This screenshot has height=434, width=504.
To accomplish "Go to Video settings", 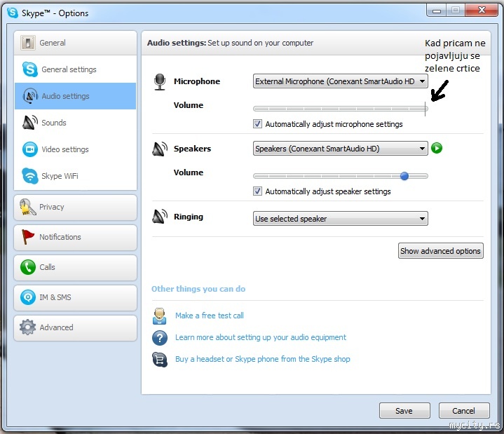I will point(76,149).
